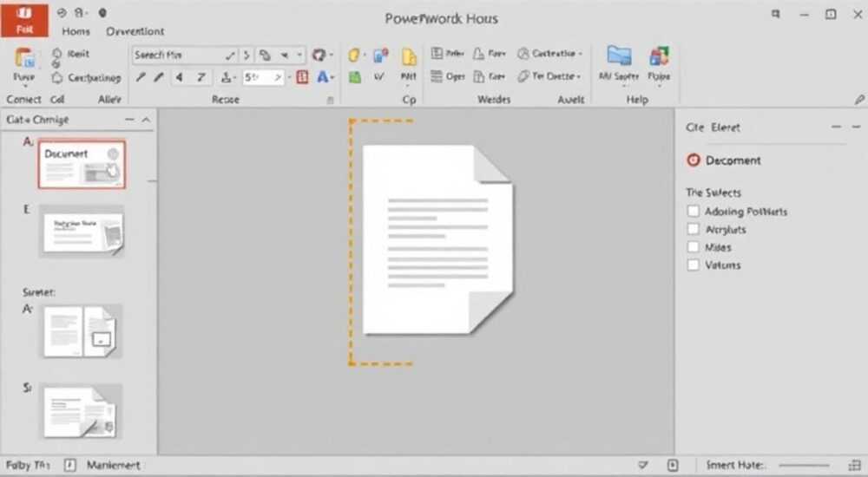Select the pen tool icon
Viewport: 868px width, 477px height.
pos(141,77)
